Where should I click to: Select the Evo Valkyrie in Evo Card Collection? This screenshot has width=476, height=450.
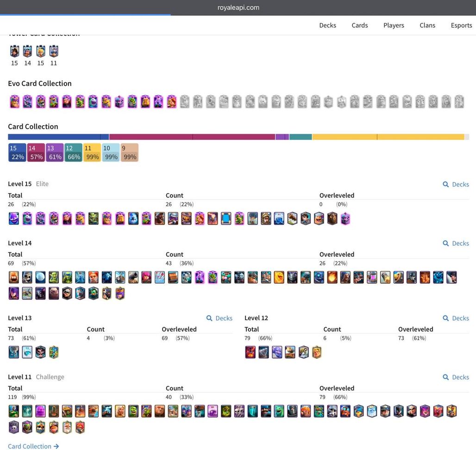pos(171,101)
